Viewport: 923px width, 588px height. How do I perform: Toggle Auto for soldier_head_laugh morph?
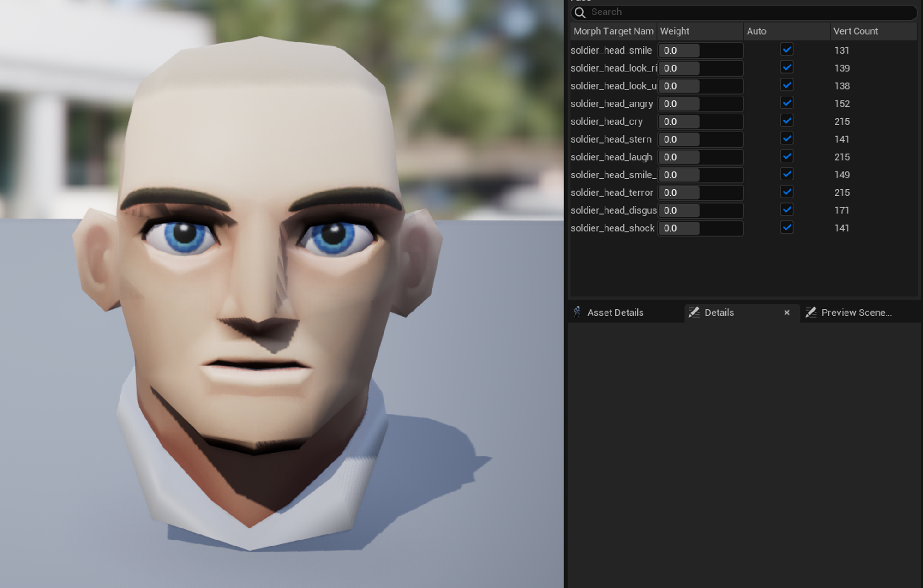tap(787, 156)
